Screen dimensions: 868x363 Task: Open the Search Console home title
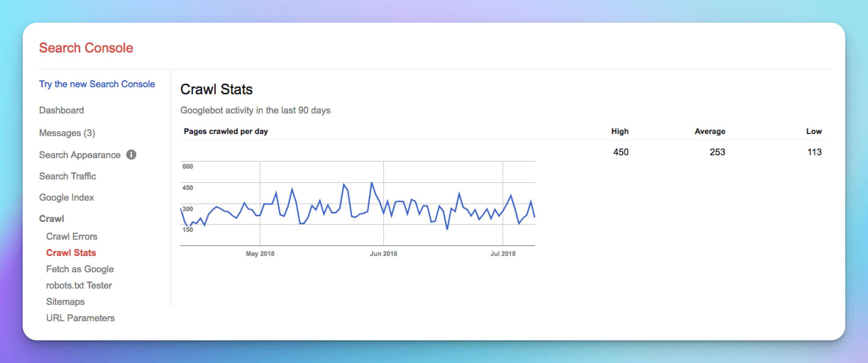pyautogui.click(x=86, y=48)
